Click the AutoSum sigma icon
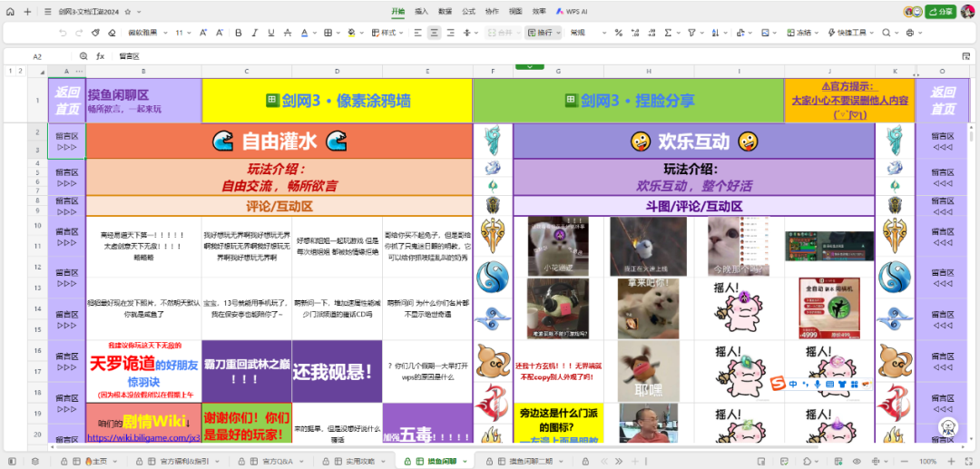 tap(668, 33)
